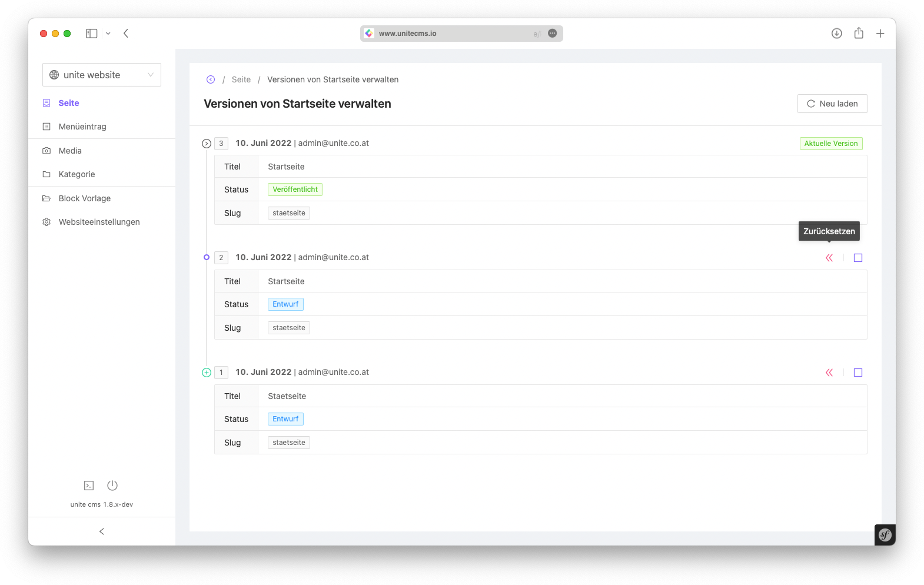Viewport: 924px width, 585px height.
Task: Click the staetseite slug tag in version 2
Action: (289, 328)
